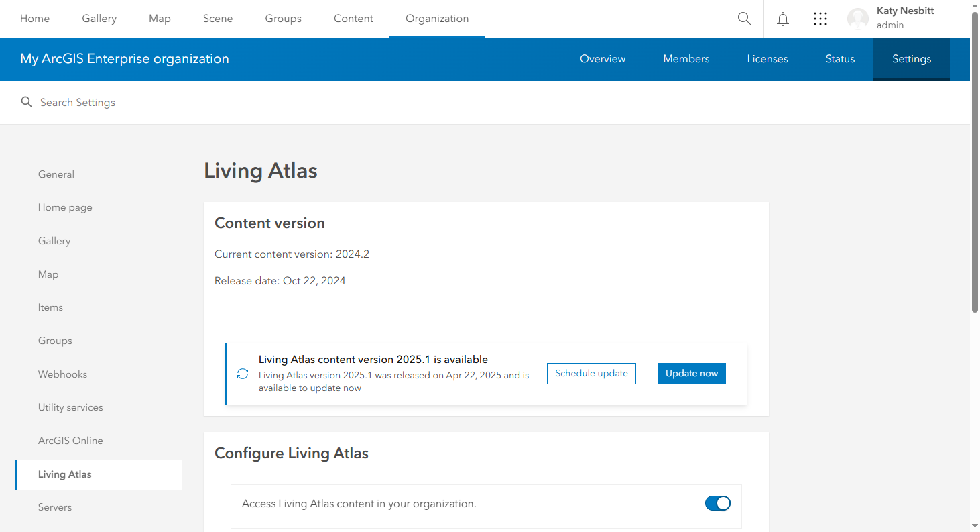The width and height of the screenshot is (980, 532).
Task: Open the Webhooks settings section
Action: pyautogui.click(x=62, y=374)
